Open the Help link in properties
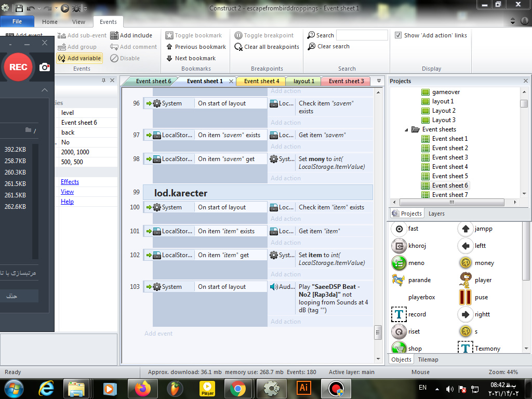 (x=67, y=202)
